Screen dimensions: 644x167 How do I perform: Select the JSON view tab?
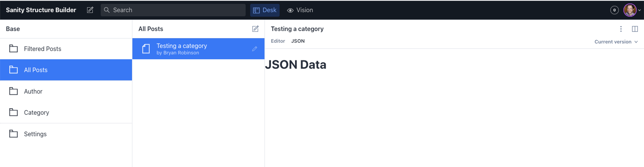[298, 41]
